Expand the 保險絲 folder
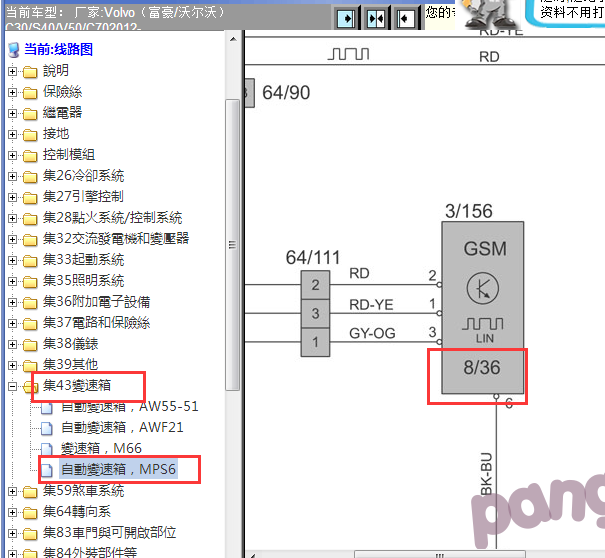605x558 pixels. tap(12, 93)
